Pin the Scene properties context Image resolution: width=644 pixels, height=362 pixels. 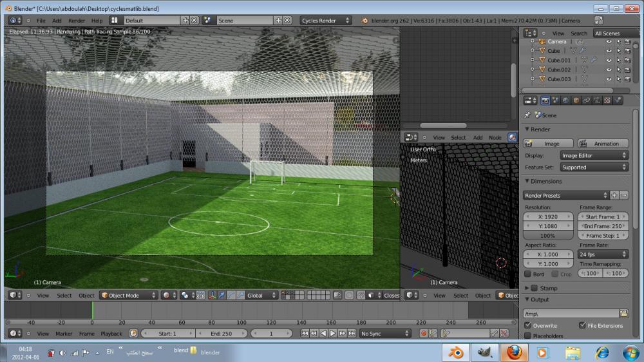[x=527, y=115]
